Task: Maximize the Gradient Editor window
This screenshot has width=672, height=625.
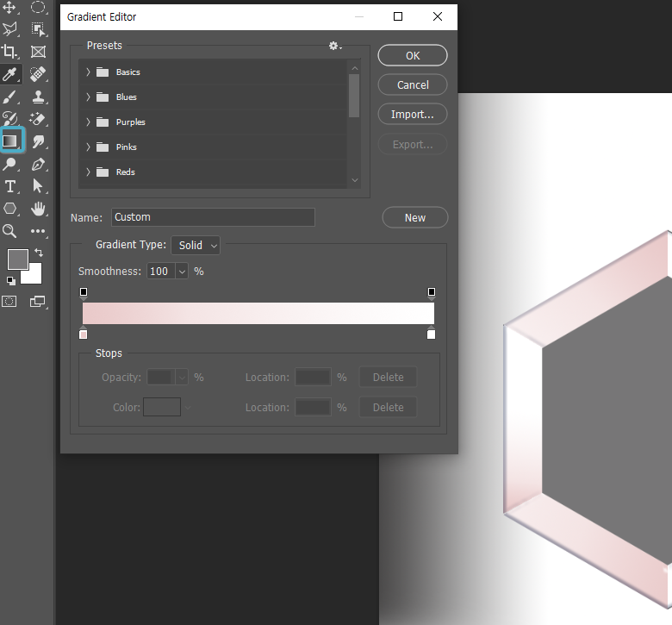Action: (398, 16)
